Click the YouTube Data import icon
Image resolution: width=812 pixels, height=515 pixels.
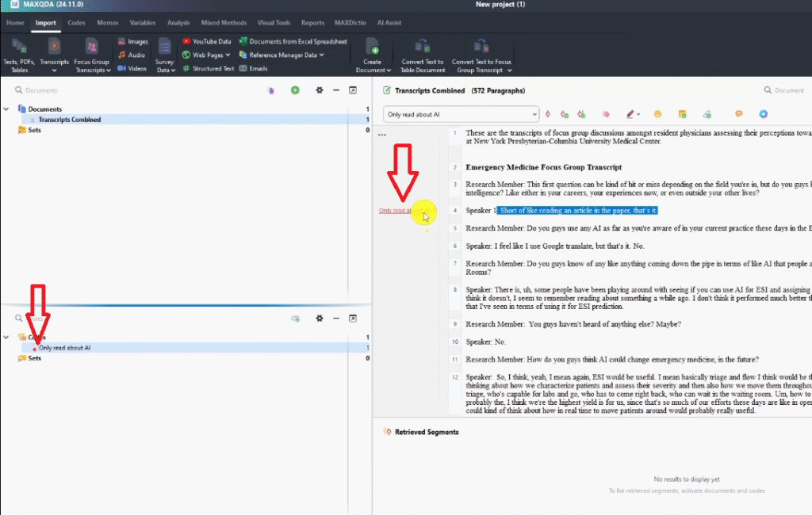(x=186, y=41)
